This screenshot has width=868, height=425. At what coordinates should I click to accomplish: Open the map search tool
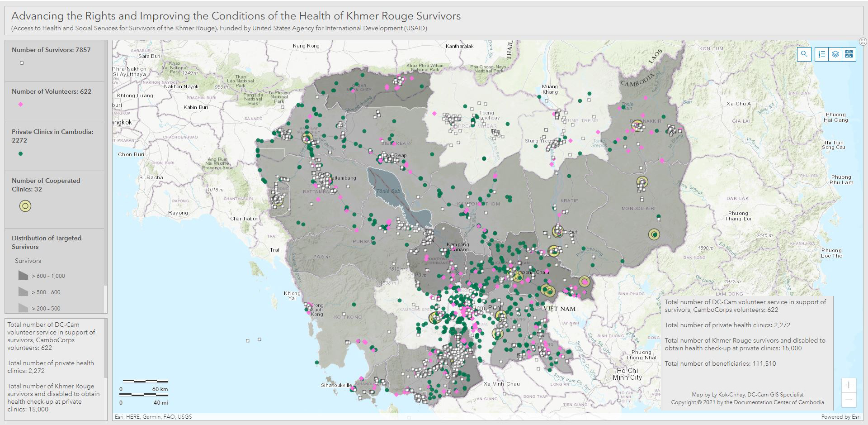pos(804,54)
